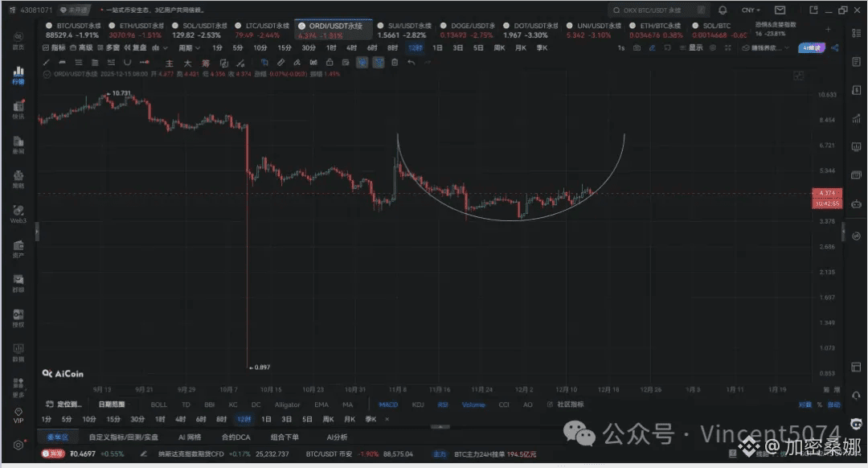Click the 筹 chip distribution button

click(x=206, y=64)
